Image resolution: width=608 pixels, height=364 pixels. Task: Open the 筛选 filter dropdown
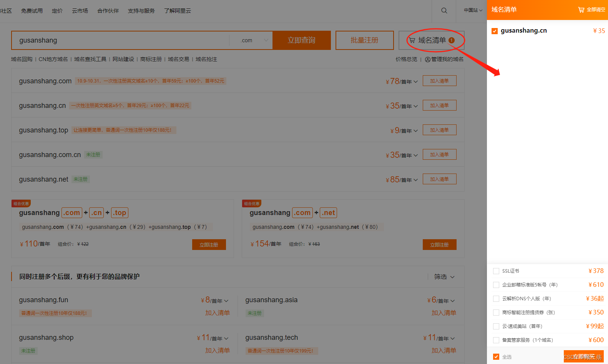[445, 277]
